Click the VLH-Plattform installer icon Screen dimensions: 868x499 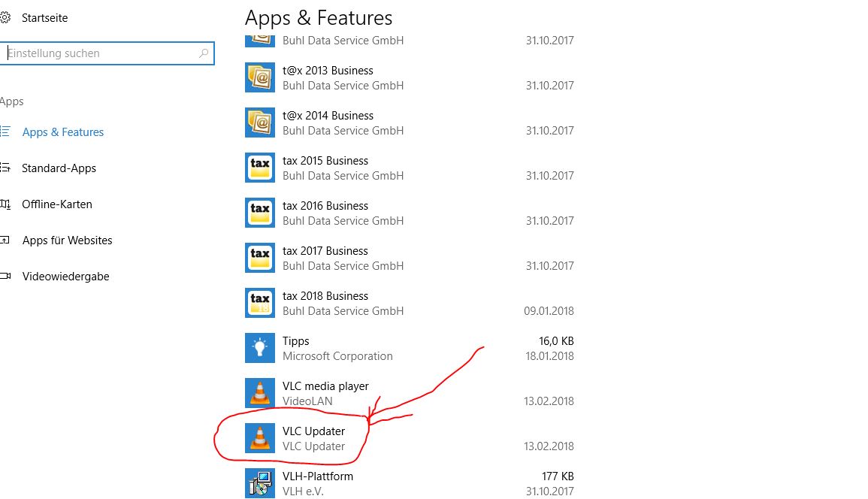coord(259,483)
